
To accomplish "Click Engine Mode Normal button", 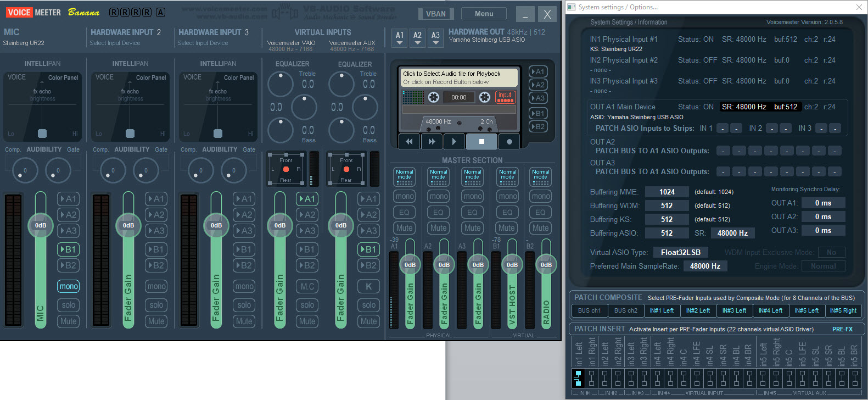I will tap(823, 266).
